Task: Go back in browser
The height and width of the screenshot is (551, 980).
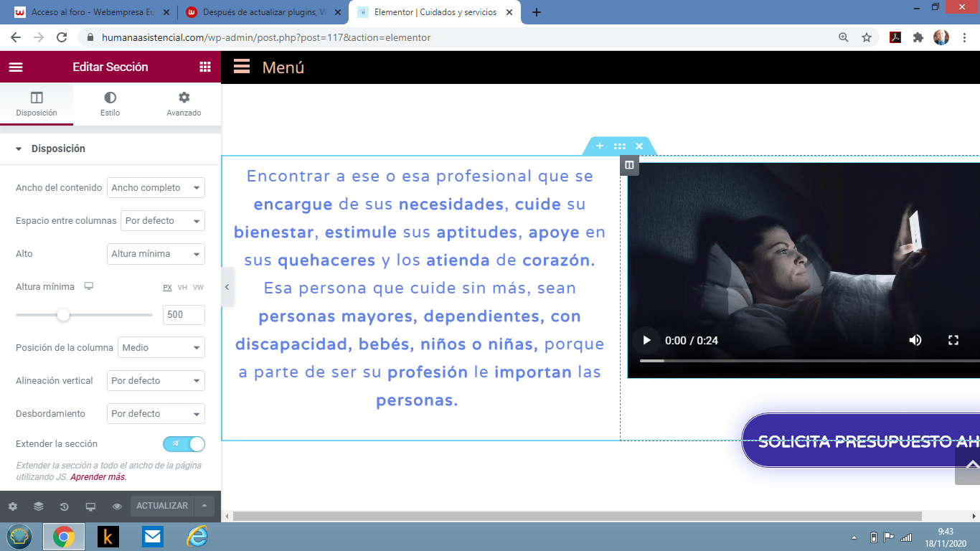Action: pos(16,37)
